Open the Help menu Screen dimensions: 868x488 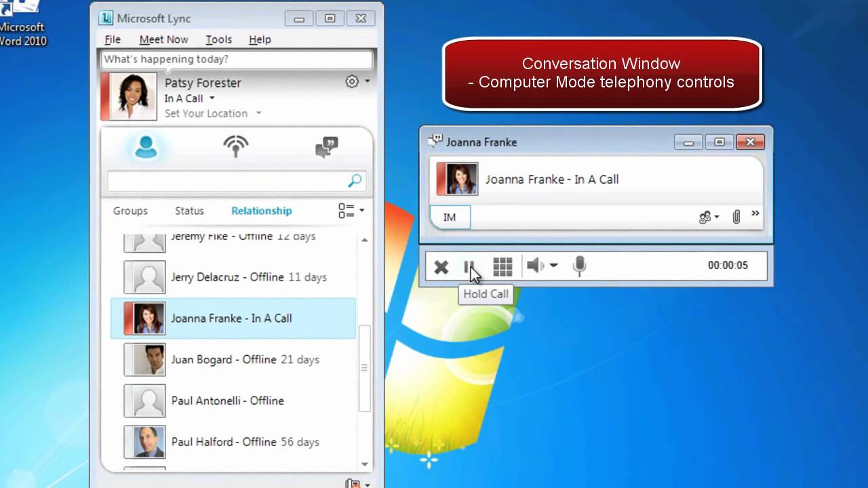point(260,39)
